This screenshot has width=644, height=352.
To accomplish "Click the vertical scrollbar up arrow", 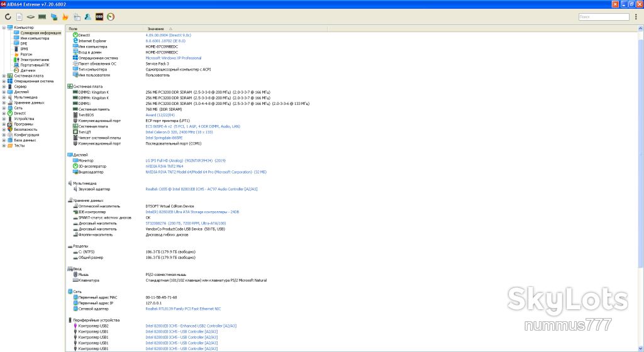I will coord(640,29).
